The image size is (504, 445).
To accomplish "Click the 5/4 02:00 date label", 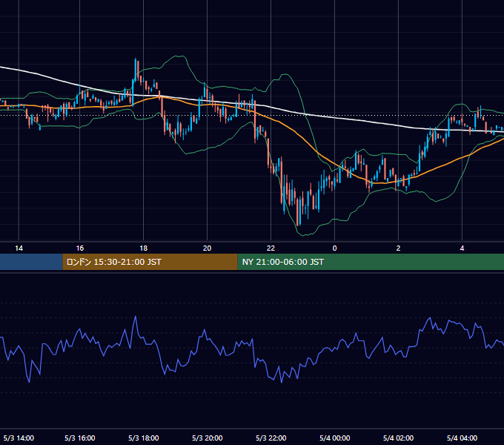I will pyautogui.click(x=398, y=438).
